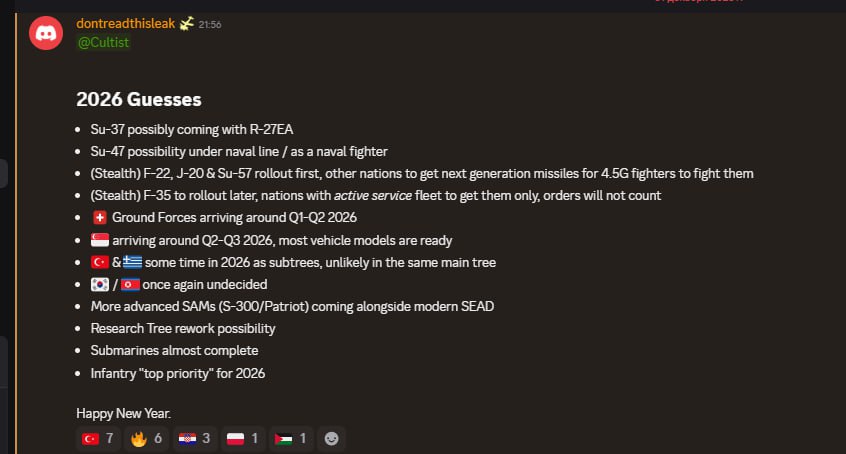
Task: Click the North Korean flag emoji
Action: coord(130,284)
